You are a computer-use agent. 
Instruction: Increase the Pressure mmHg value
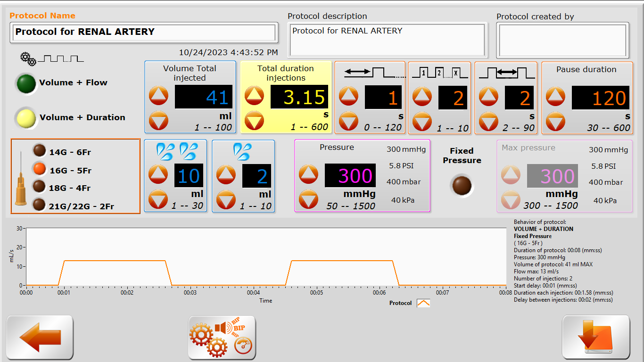coord(308,174)
